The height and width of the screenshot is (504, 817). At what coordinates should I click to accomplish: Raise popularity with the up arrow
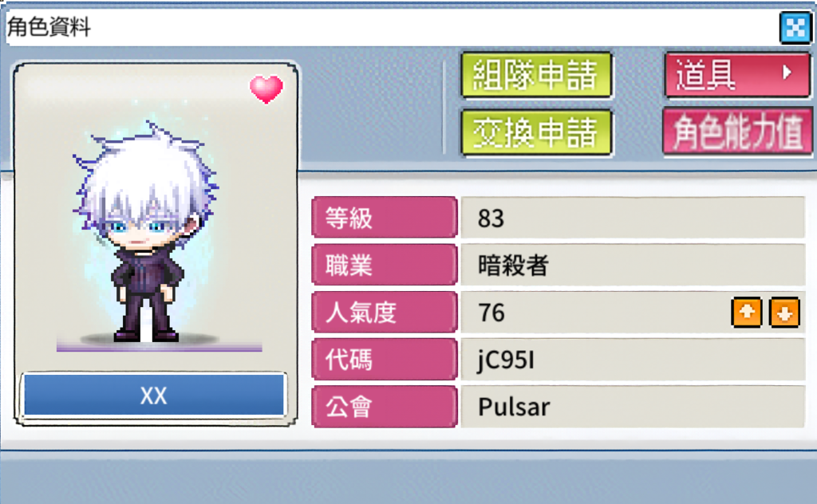(x=747, y=313)
